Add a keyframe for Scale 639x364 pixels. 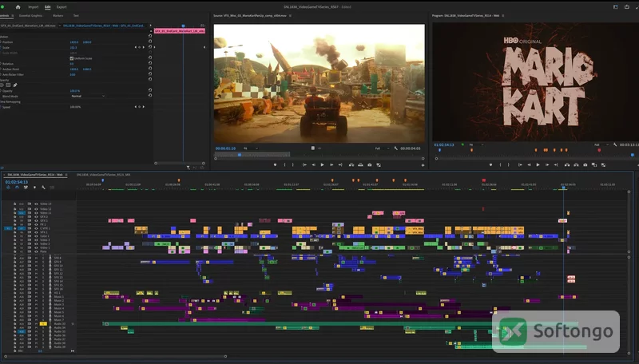(x=139, y=47)
